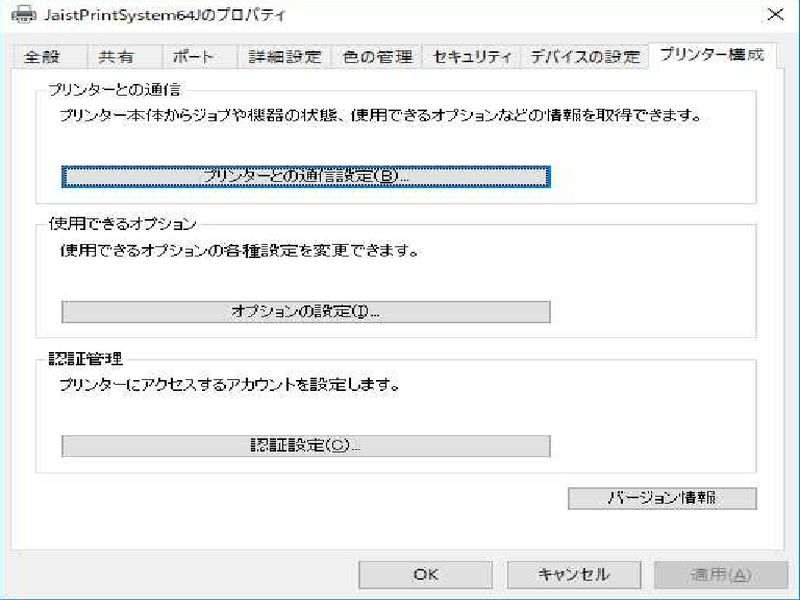The width and height of the screenshot is (800, 600).
Task: Switch to the セキュリティ tab
Action: click(471, 57)
